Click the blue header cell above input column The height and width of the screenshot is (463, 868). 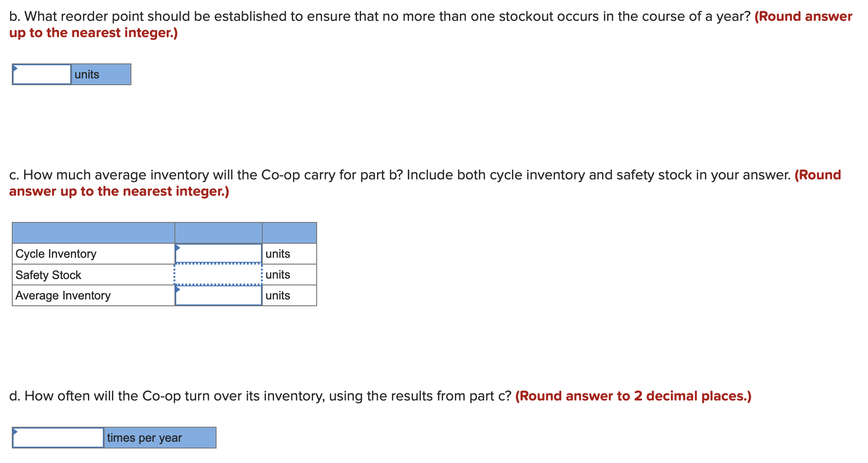218,233
